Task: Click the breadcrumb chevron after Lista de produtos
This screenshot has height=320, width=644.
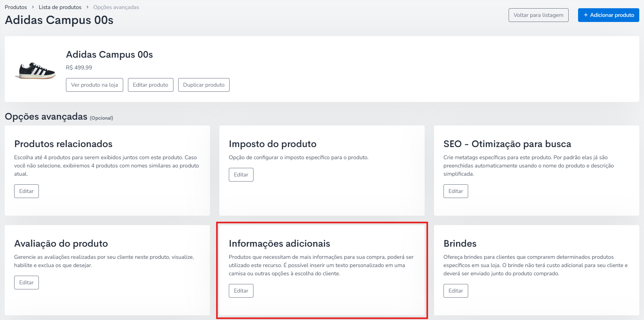Action: click(88, 7)
